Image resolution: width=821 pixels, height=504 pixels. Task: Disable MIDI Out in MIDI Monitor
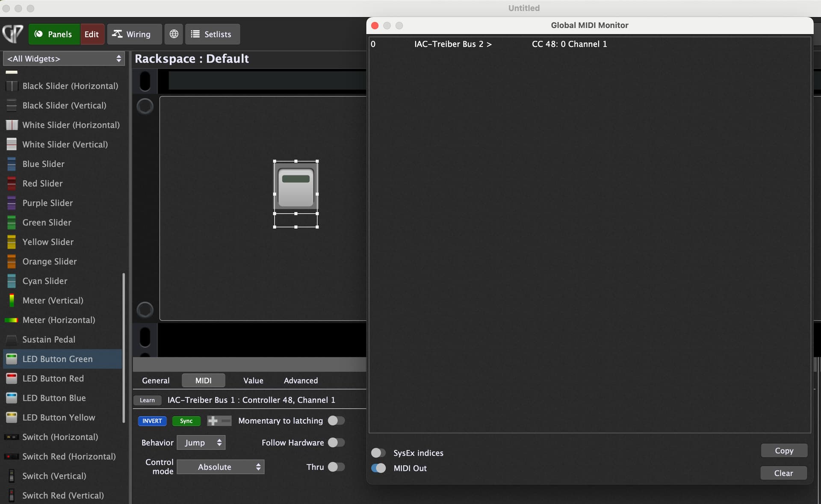click(378, 468)
